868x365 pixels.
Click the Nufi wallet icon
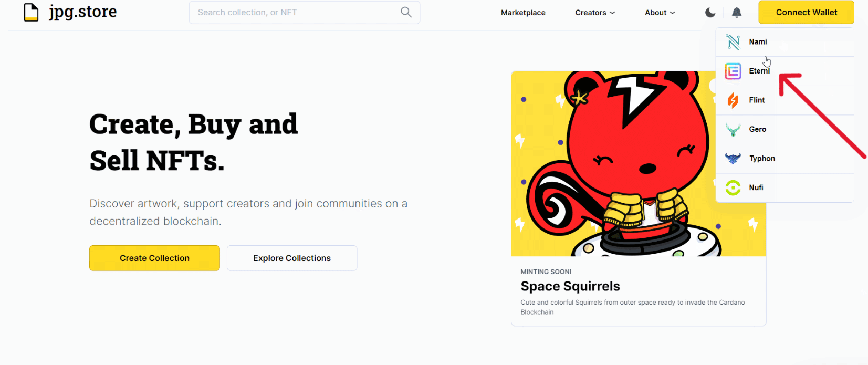click(x=733, y=187)
